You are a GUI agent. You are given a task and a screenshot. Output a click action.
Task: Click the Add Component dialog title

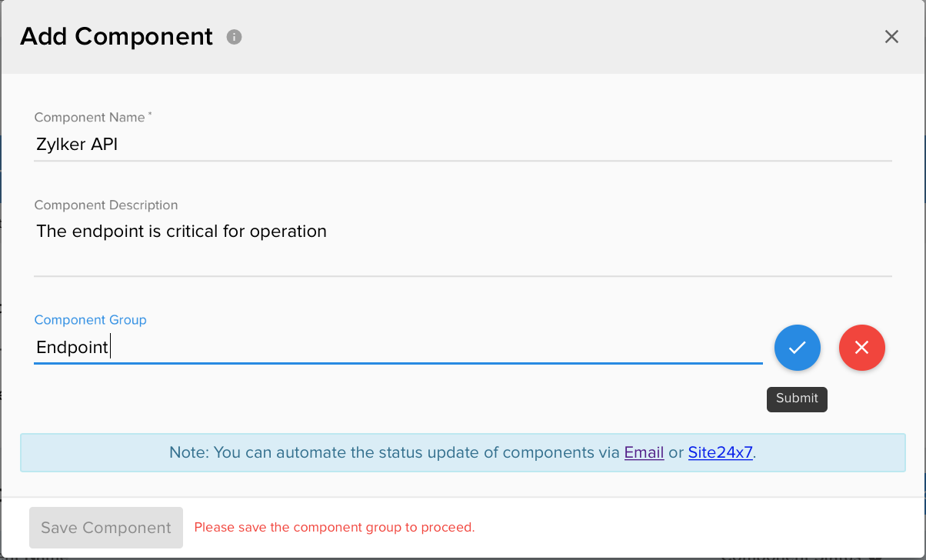click(116, 36)
